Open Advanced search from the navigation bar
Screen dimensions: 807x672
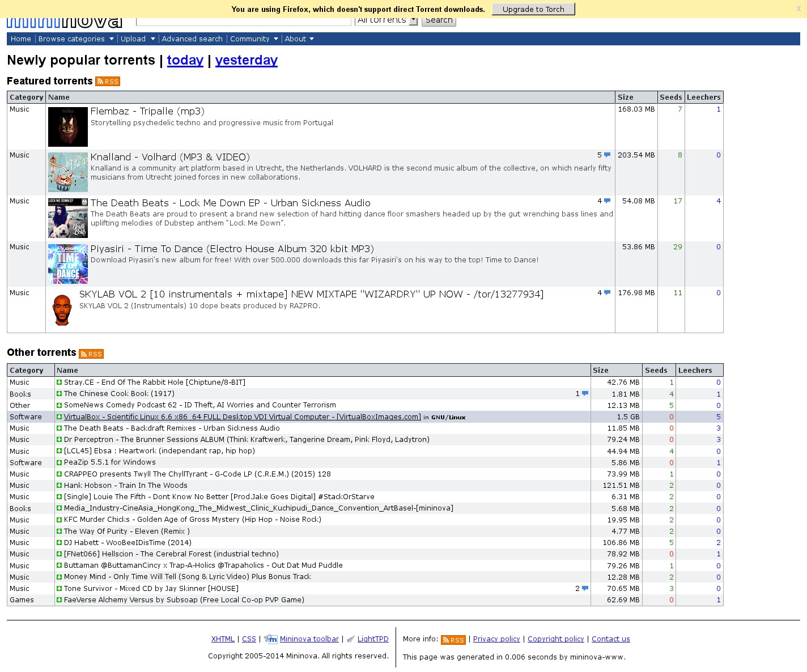pyautogui.click(x=192, y=39)
